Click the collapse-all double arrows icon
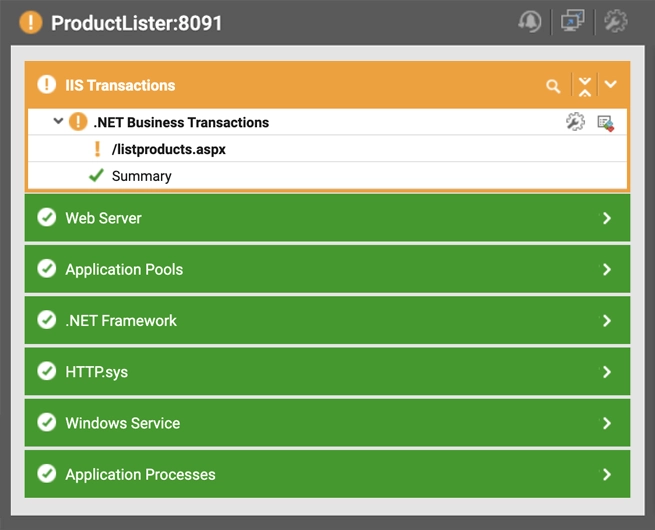Viewport: 655px width, 530px height. pyautogui.click(x=585, y=86)
